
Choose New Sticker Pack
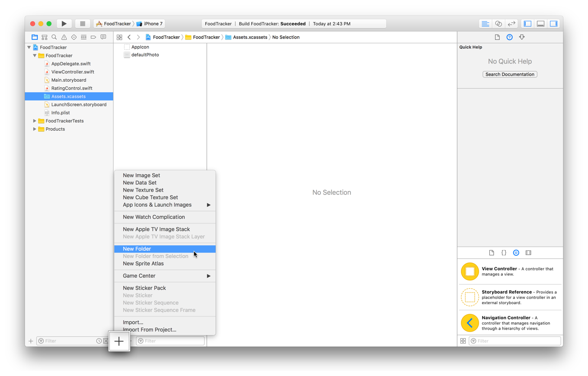[165, 288]
